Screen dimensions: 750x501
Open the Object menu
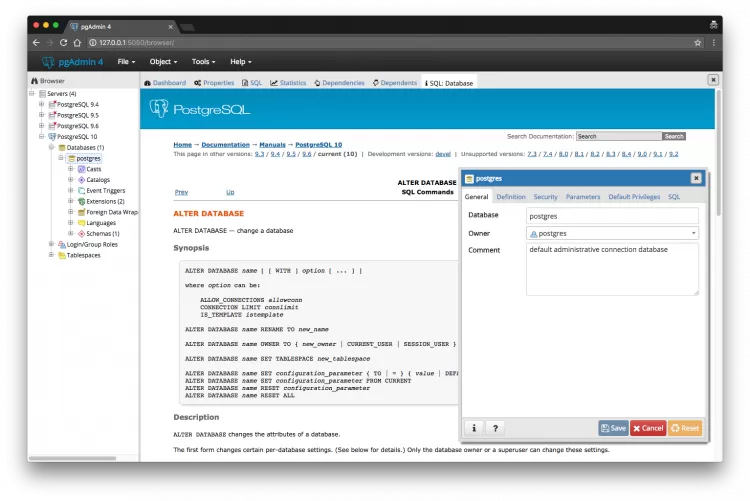[x=163, y=62]
